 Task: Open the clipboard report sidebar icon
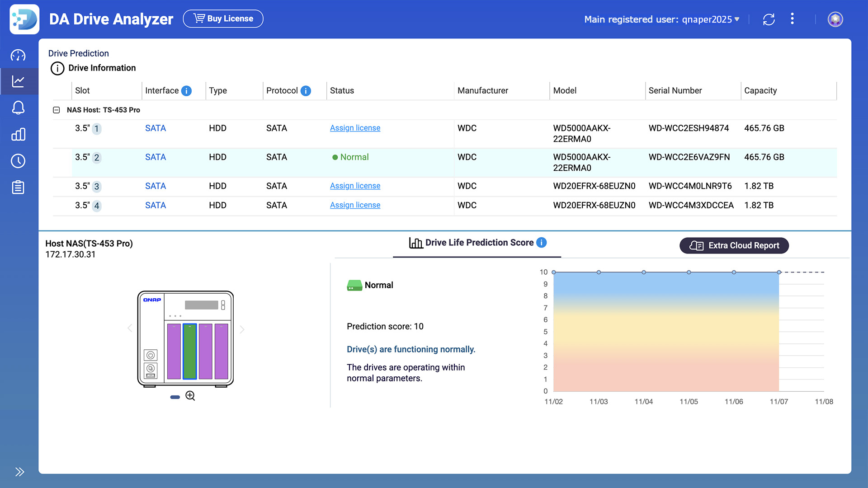(18, 187)
